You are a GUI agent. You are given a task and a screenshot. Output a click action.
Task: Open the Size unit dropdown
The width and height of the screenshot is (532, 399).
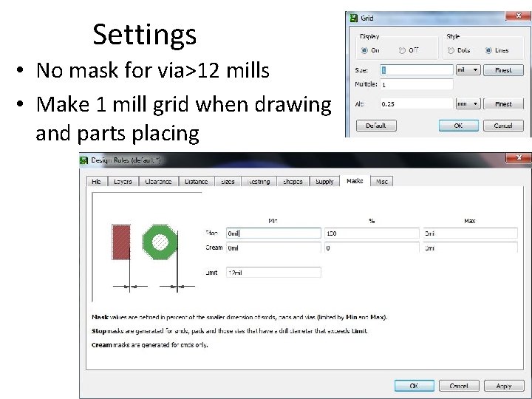468,70
